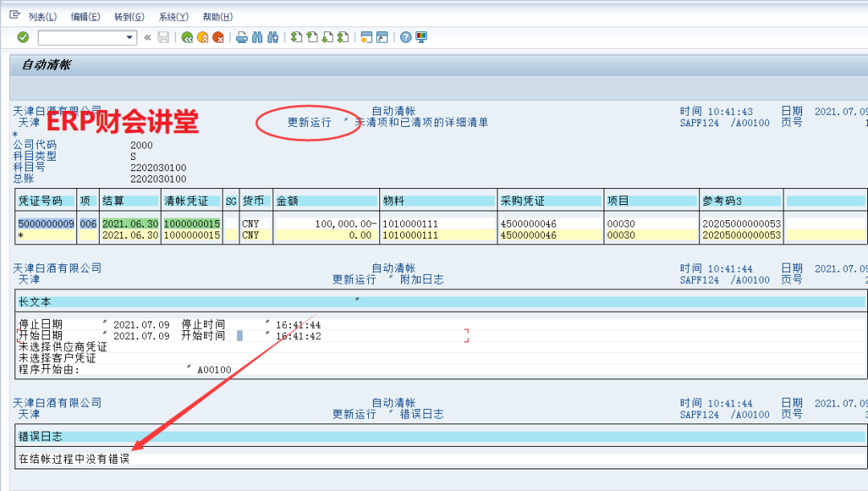This screenshot has width=868, height=491.
Task: Open the 编辑(E) menu
Action: click(x=86, y=17)
